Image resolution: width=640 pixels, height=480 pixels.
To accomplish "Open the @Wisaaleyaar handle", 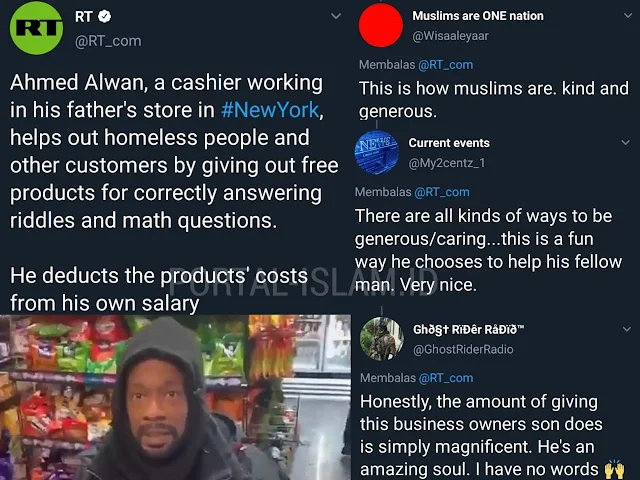I will pos(450,36).
